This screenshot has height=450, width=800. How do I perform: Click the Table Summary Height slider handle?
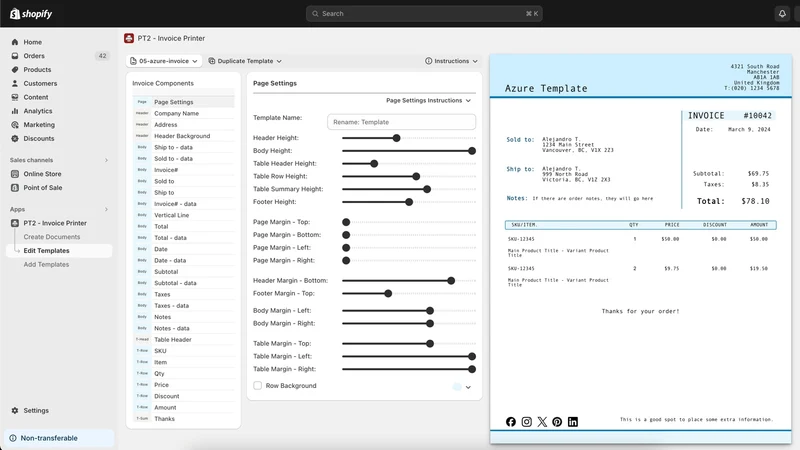(x=427, y=189)
